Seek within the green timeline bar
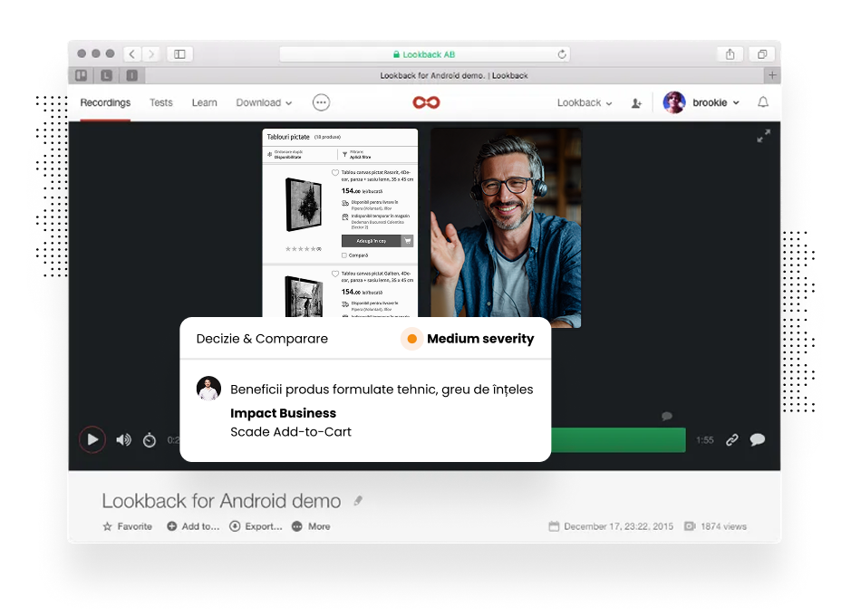Image resolution: width=851 pixels, height=616 pixels. 618,439
